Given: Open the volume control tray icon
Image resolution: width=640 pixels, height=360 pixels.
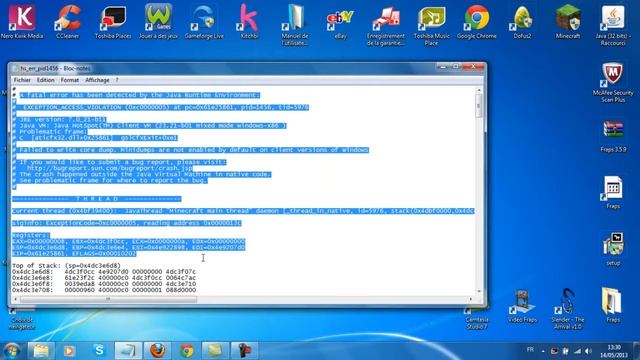Looking at the screenshot, I should click(x=589, y=351).
